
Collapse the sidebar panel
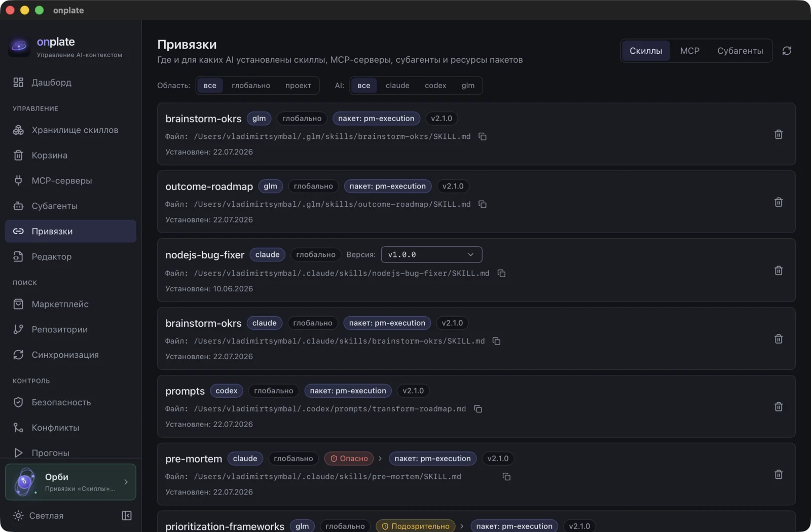(127, 516)
